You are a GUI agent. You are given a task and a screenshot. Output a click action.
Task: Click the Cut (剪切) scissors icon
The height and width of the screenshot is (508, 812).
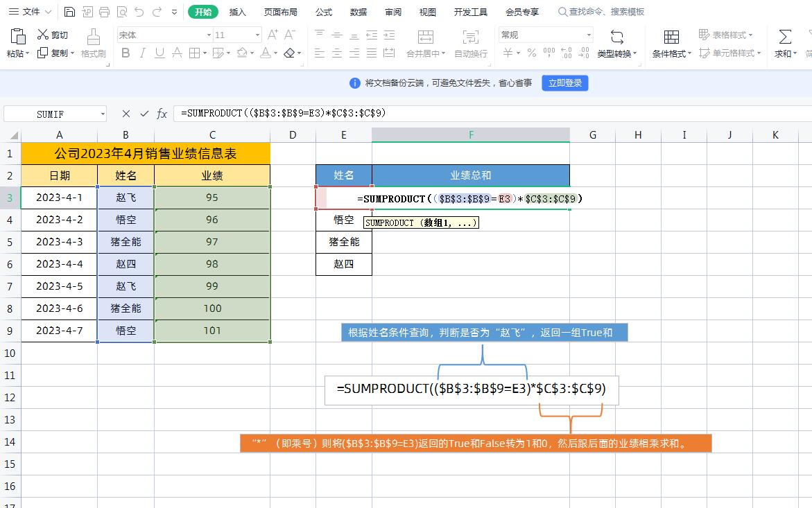click(x=43, y=35)
